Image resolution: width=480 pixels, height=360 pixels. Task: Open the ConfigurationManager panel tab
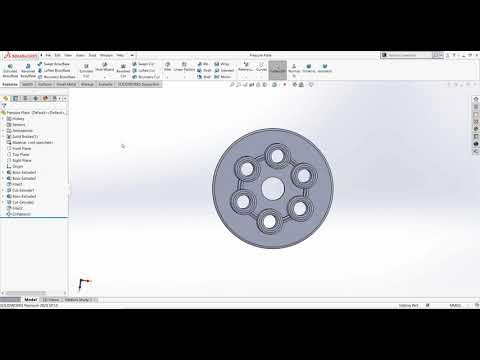pos(25,98)
